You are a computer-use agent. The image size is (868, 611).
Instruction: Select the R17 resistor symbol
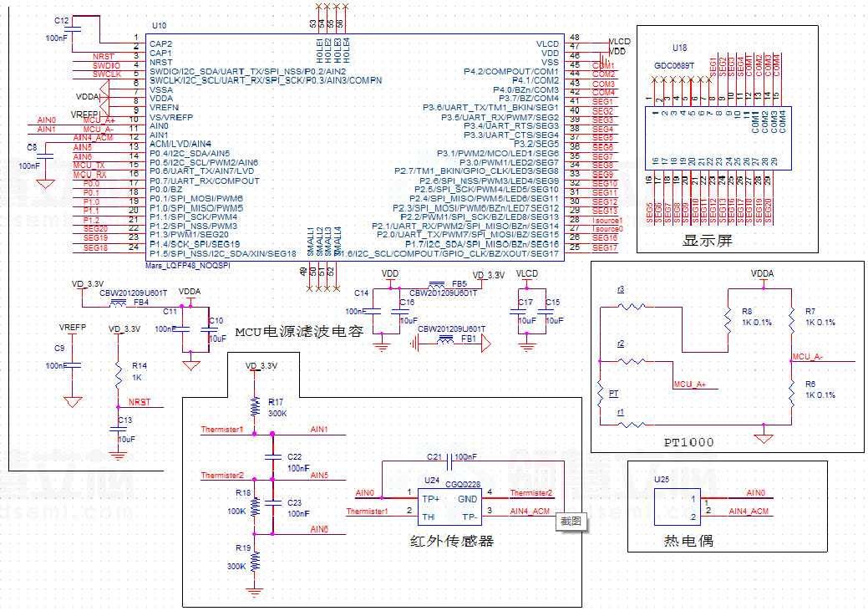pos(255,406)
